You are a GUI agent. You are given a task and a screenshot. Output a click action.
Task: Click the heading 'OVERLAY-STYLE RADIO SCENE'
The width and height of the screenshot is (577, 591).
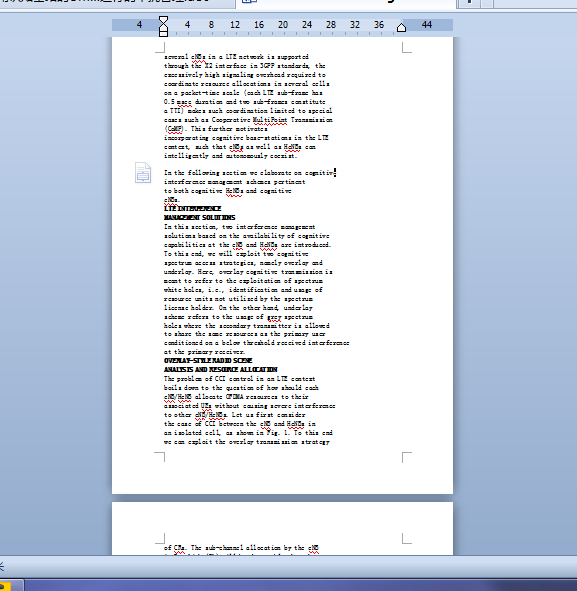pos(208,361)
